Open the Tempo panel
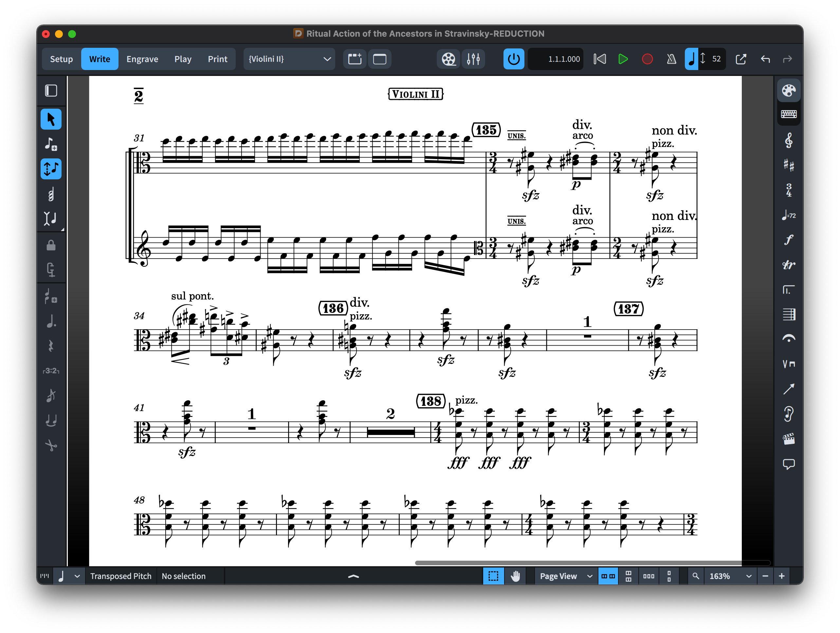Viewport: 840px width, 633px height. (x=789, y=215)
